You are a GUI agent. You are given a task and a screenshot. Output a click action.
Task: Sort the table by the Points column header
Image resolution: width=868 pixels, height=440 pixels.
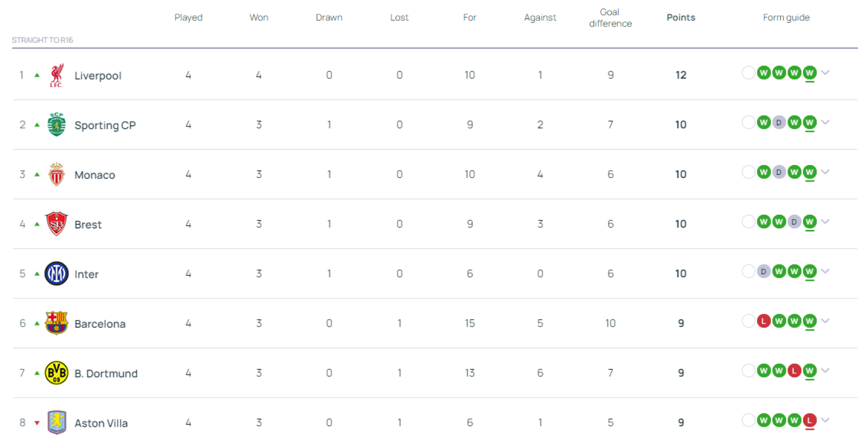[681, 17]
